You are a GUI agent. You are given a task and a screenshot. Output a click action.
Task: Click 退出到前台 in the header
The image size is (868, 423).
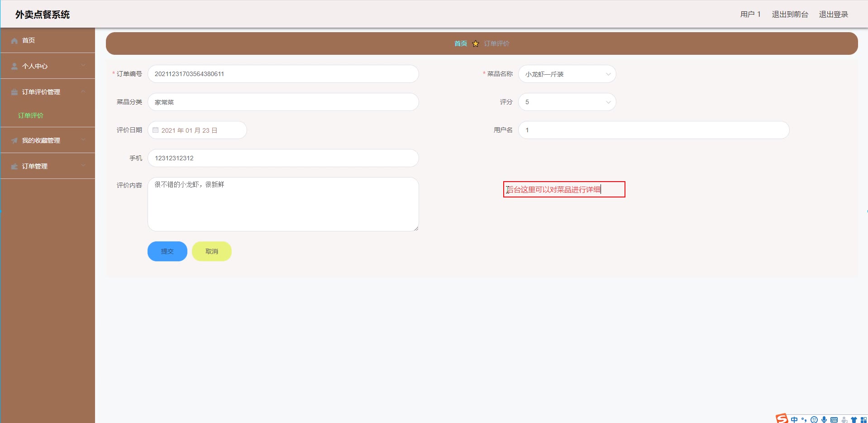pyautogui.click(x=790, y=14)
